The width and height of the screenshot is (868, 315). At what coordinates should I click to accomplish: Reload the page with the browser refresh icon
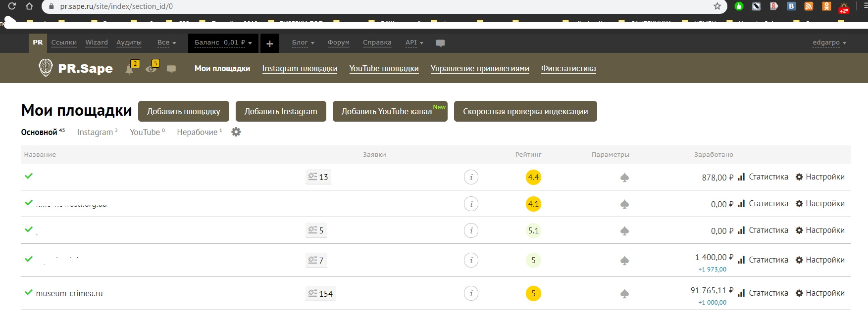pyautogui.click(x=12, y=6)
